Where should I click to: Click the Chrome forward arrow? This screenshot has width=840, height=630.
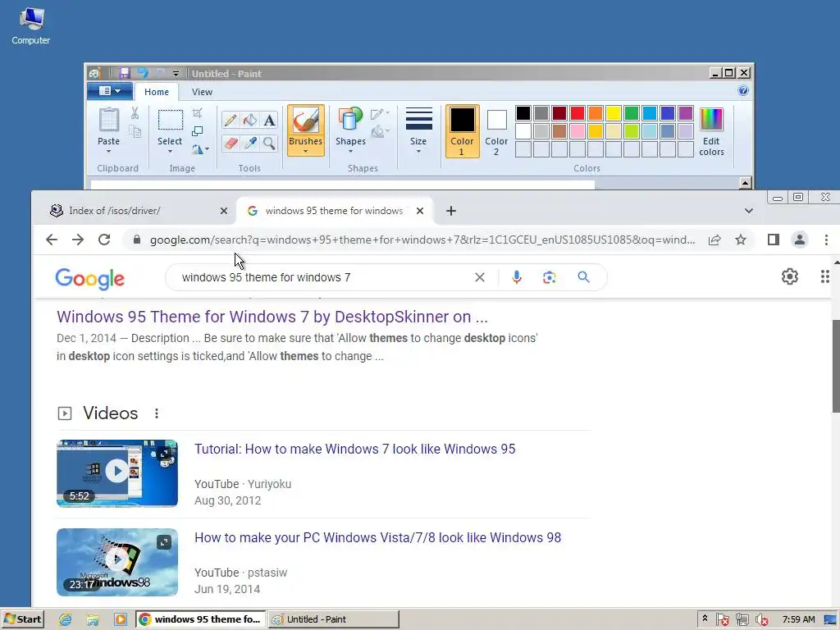click(78, 240)
